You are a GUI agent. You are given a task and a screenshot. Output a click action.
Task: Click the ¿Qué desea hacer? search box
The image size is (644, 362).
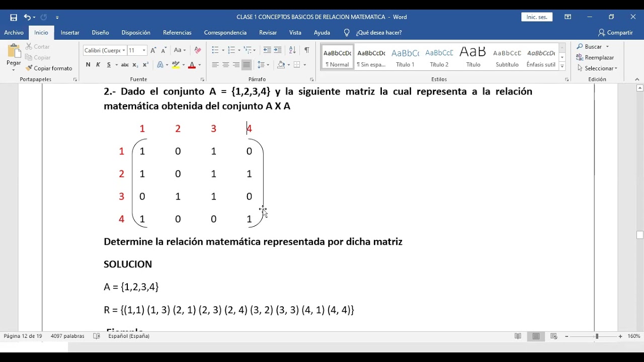coord(373,33)
